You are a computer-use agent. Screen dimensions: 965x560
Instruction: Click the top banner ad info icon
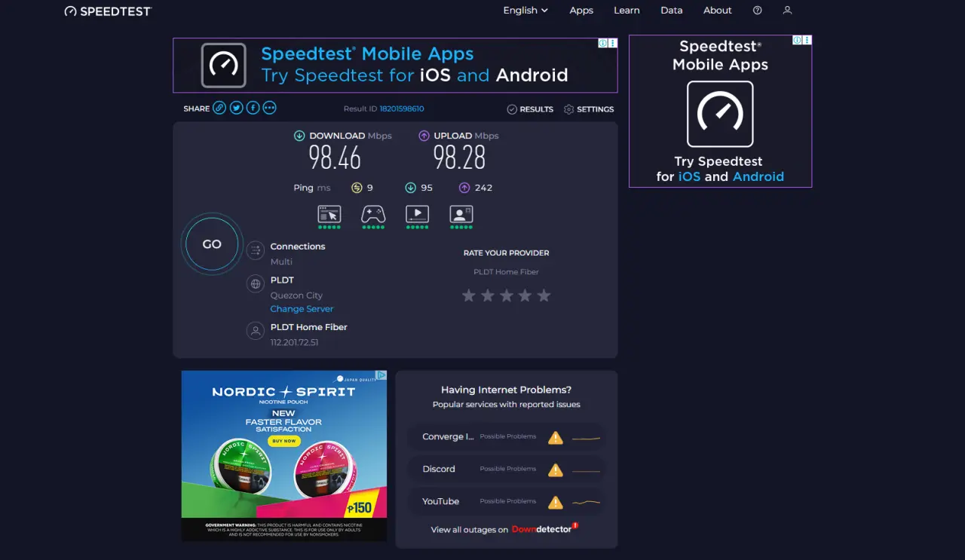click(603, 44)
